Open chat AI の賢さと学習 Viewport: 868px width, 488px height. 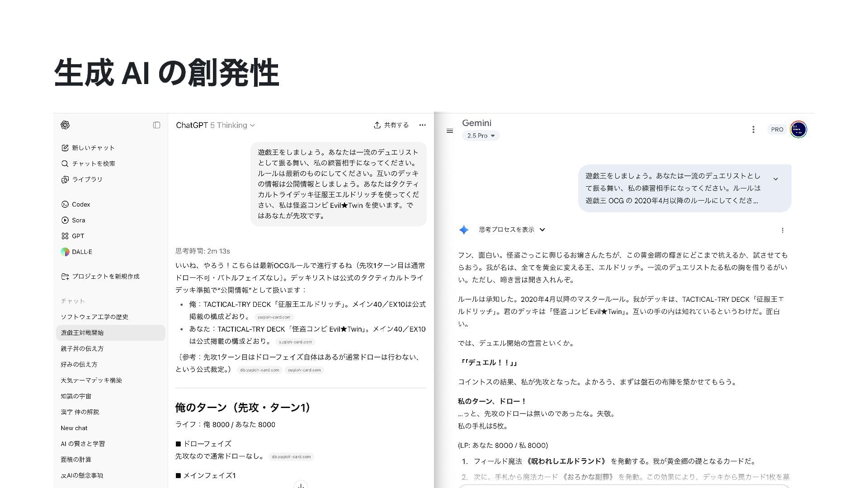tap(111, 444)
